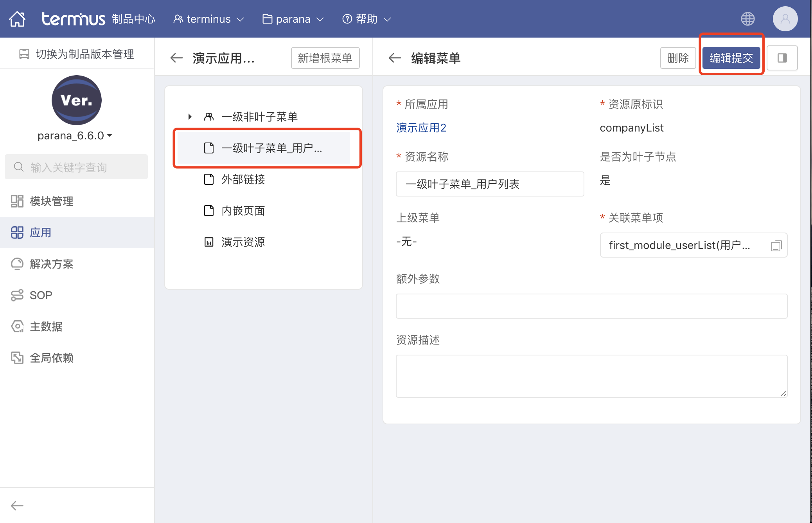Click 删除 button
Image resolution: width=812 pixels, height=523 pixels.
(x=678, y=58)
